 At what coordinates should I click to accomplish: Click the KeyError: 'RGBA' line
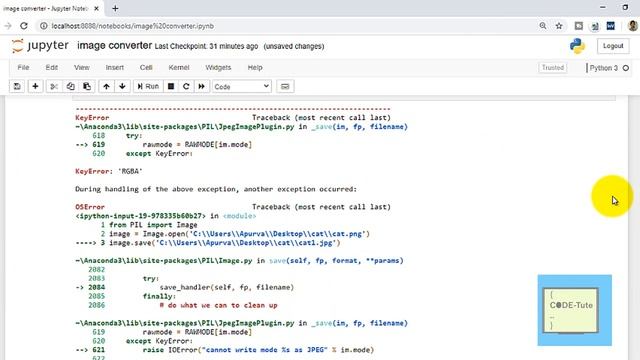pyautogui.click(x=109, y=171)
